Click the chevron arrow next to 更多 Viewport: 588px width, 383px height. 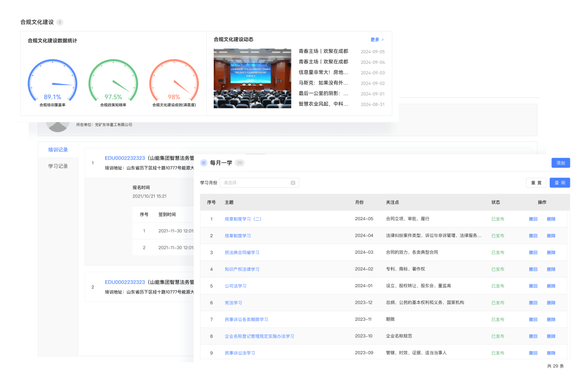click(382, 39)
